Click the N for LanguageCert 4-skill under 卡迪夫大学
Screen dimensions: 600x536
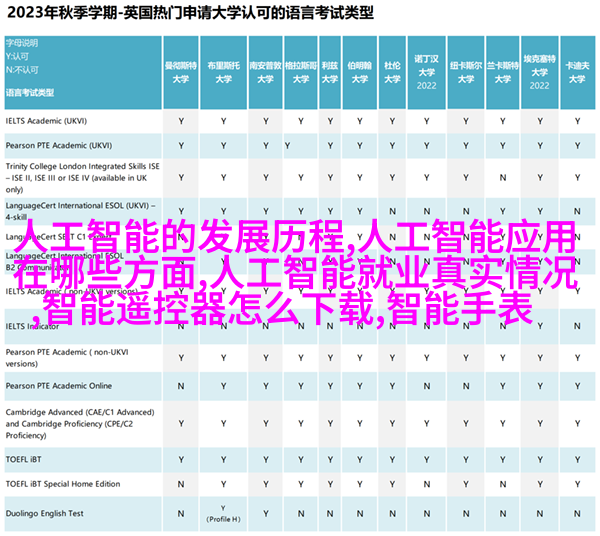point(577,211)
